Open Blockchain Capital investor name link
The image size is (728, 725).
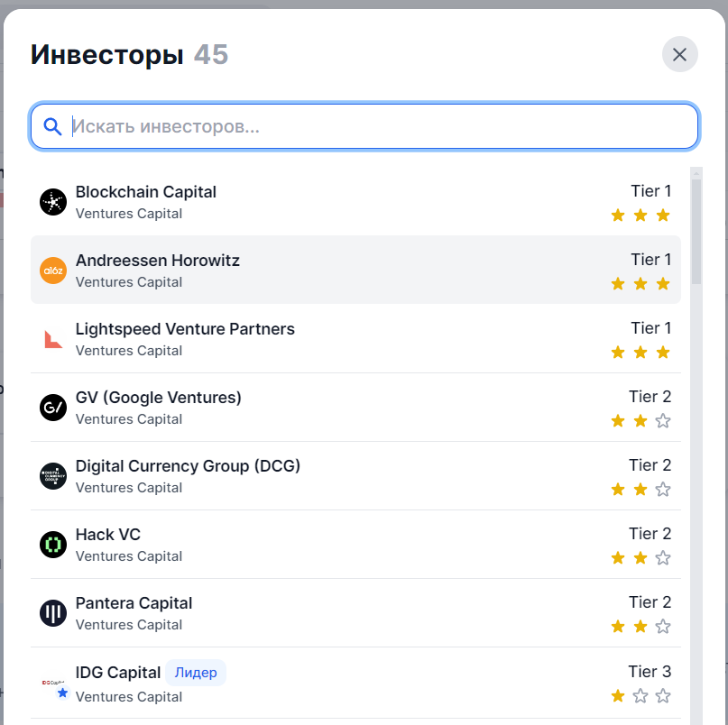pyautogui.click(x=146, y=191)
